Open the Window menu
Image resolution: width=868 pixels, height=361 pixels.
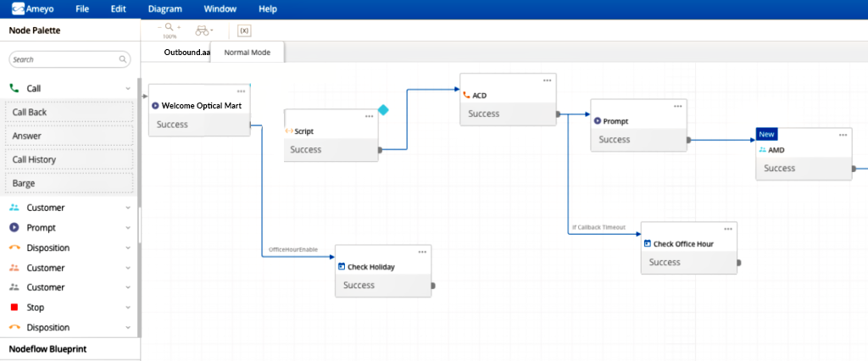[x=220, y=8]
